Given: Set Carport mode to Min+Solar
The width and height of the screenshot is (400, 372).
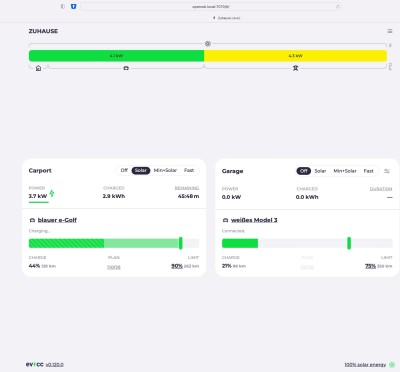Looking at the screenshot, I should (x=165, y=170).
